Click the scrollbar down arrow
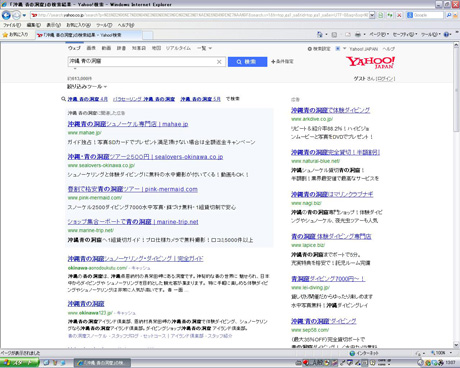 click(456, 345)
